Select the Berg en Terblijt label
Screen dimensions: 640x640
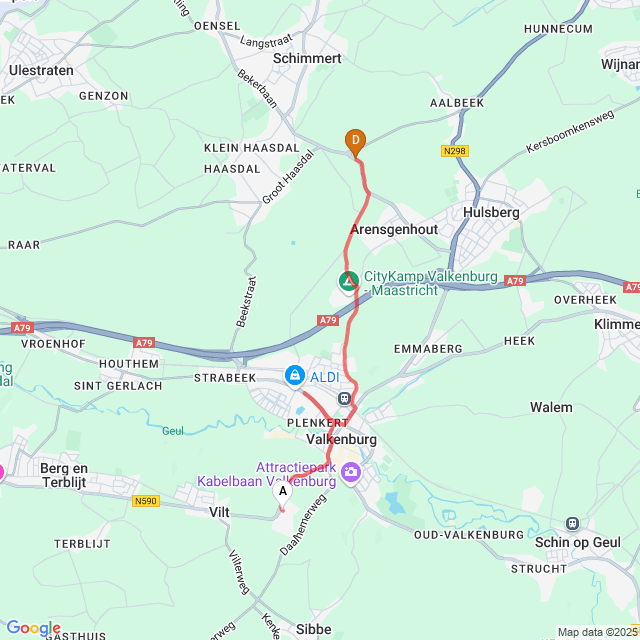[64, 476]
